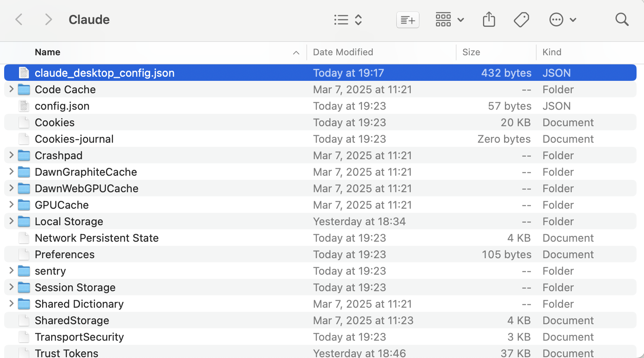The height and width of the screenshot is (358, 644).
Task: Expand the Crashpad folder
Action: pyautogui.click(x=12, y=155)
